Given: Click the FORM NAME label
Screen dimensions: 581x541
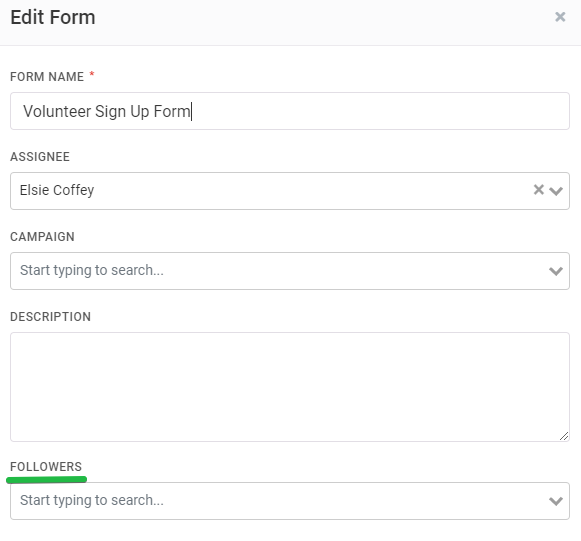Looking at the screenshot, I should [x=47, y=77].
